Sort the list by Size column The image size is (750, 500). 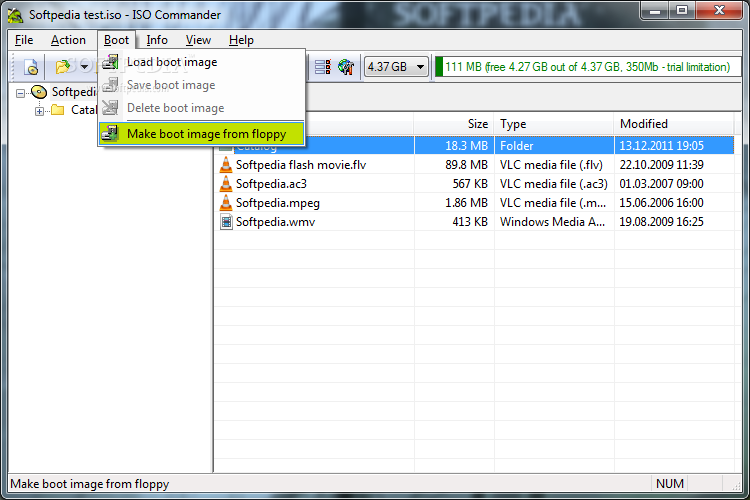(453, 124)
